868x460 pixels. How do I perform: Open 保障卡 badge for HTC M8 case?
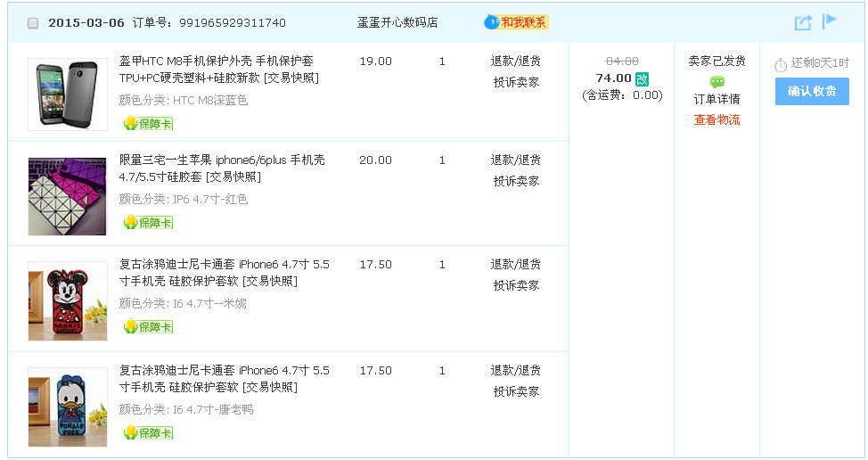coord(148,123)
